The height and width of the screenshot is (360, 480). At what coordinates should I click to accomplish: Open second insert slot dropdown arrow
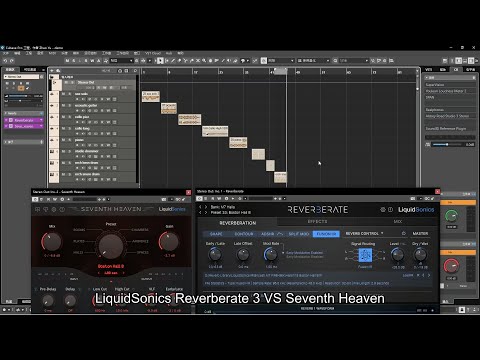pyautogui.click(x=41, y=126)
